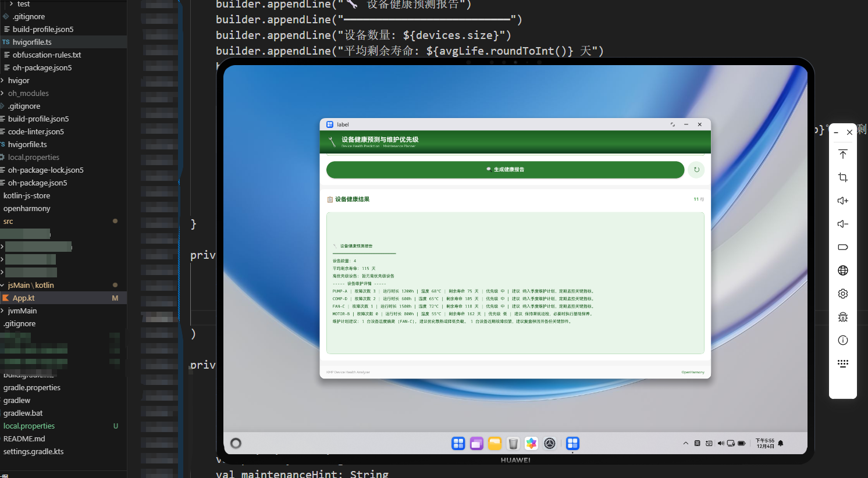This screenshot has width=868, height=478.
Task: Open the yellow Files app in dock
Action: (x=495, y=444)
